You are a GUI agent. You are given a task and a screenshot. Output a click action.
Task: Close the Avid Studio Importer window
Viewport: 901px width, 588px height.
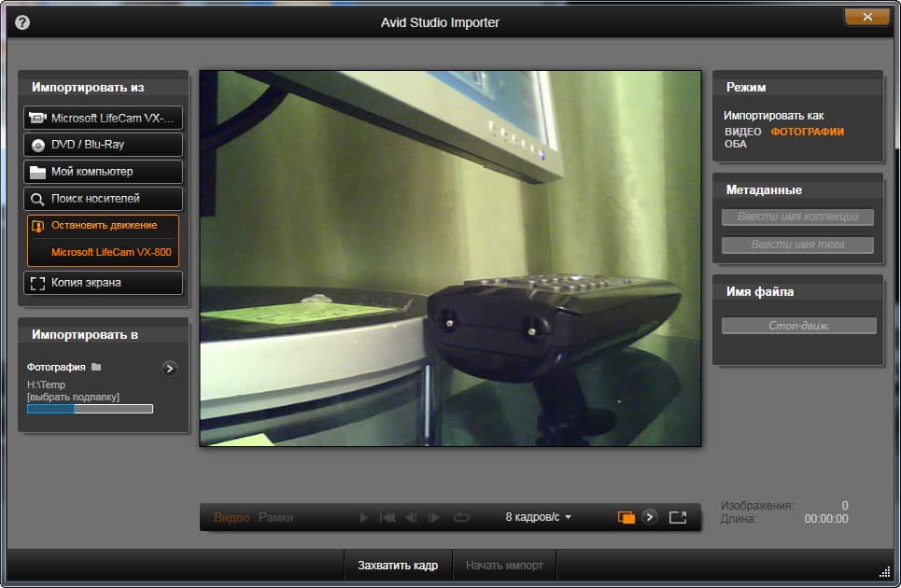867,17
